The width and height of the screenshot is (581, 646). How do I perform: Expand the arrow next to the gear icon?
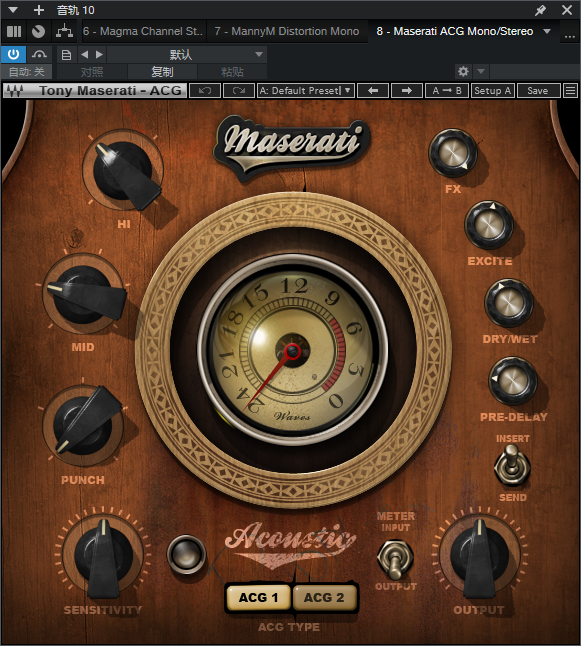pyautogui.click(x=481, y=71)
